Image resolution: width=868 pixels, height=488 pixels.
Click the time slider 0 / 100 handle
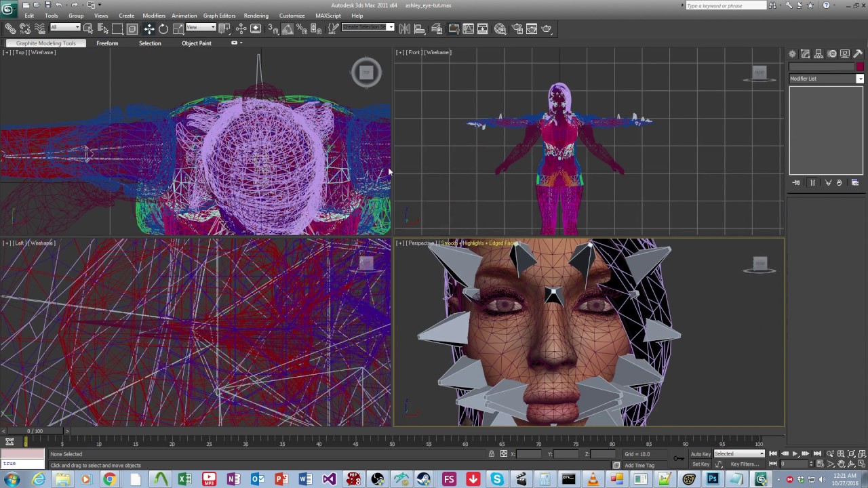coord(35,431)
